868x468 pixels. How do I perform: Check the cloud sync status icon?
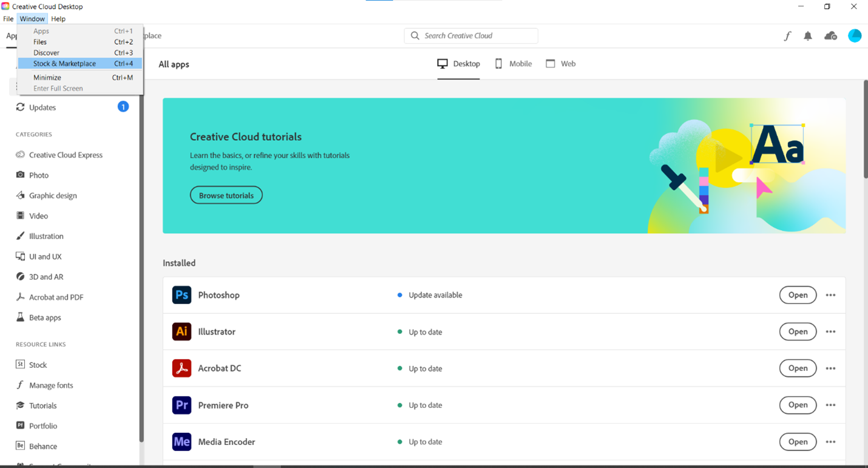(831, 36)
